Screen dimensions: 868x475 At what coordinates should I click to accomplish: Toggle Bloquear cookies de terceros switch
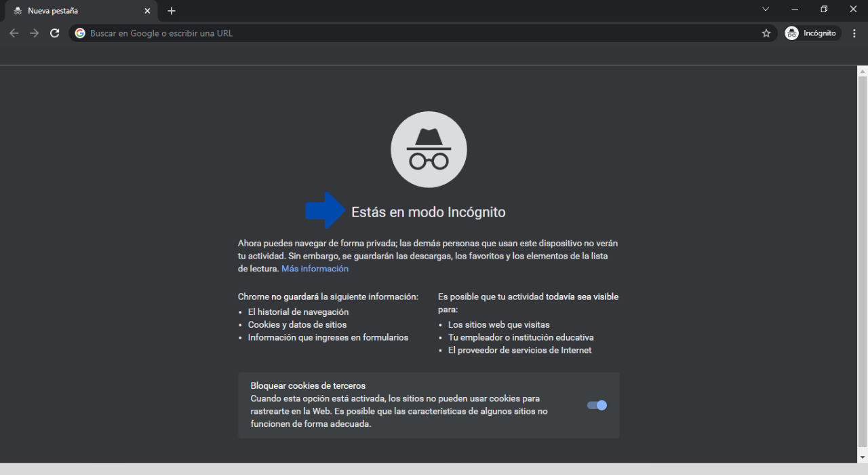tap(597, 405)
